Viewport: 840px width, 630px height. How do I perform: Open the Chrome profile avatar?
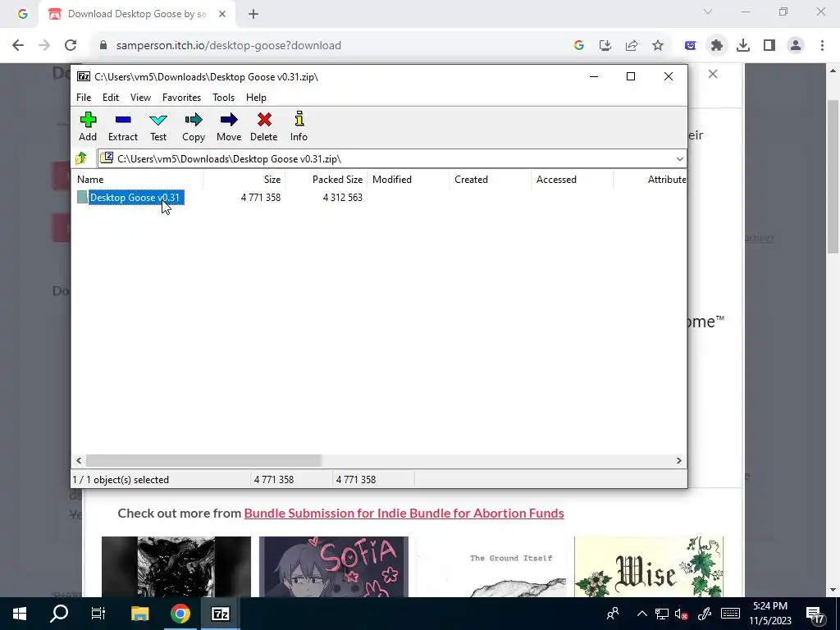coord(796,46)
